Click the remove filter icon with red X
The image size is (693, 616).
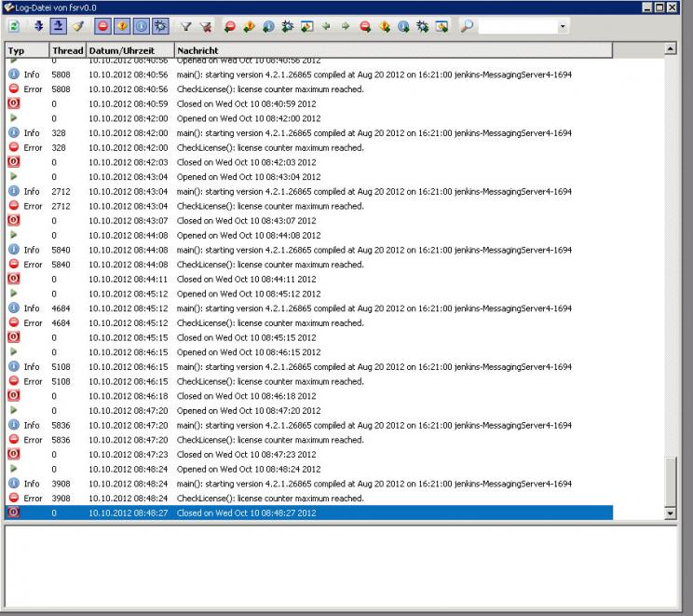tap(205, 27)
